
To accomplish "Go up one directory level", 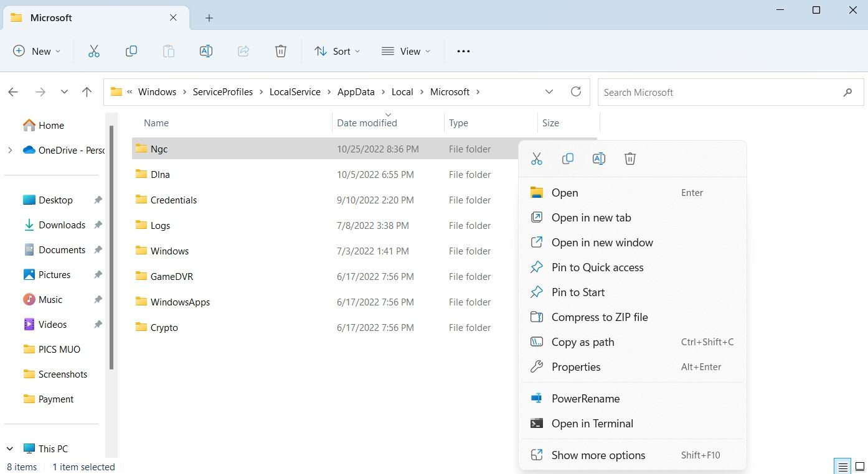I will point(87,92).
